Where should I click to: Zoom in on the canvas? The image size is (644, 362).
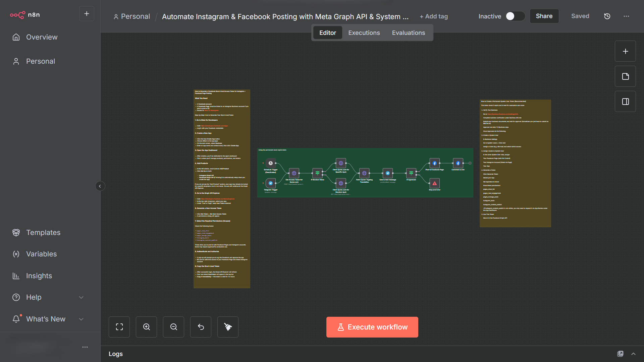[146, 327]
